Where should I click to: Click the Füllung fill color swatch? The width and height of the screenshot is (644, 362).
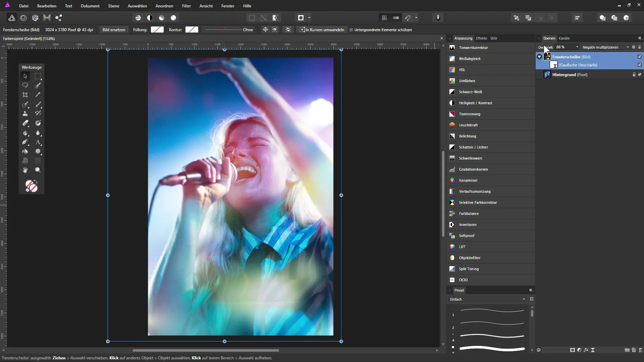point(157,30)
